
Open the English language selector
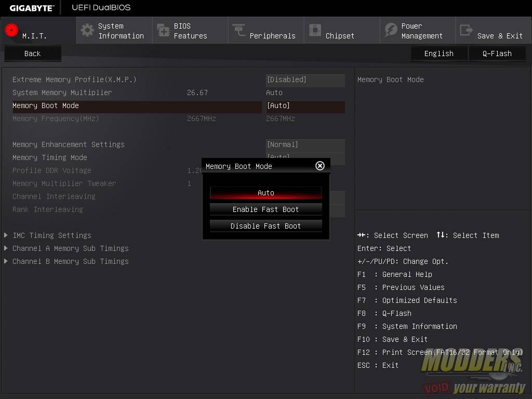point(438,54)
